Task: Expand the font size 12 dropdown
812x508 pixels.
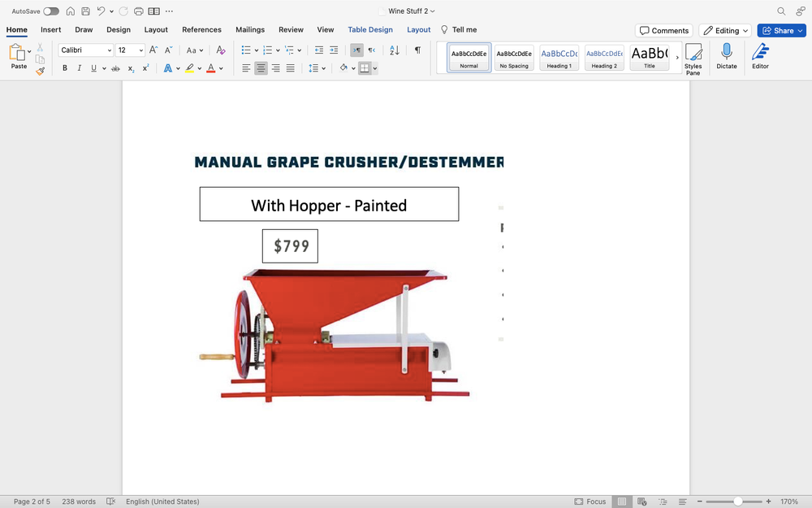Action: 141,50
